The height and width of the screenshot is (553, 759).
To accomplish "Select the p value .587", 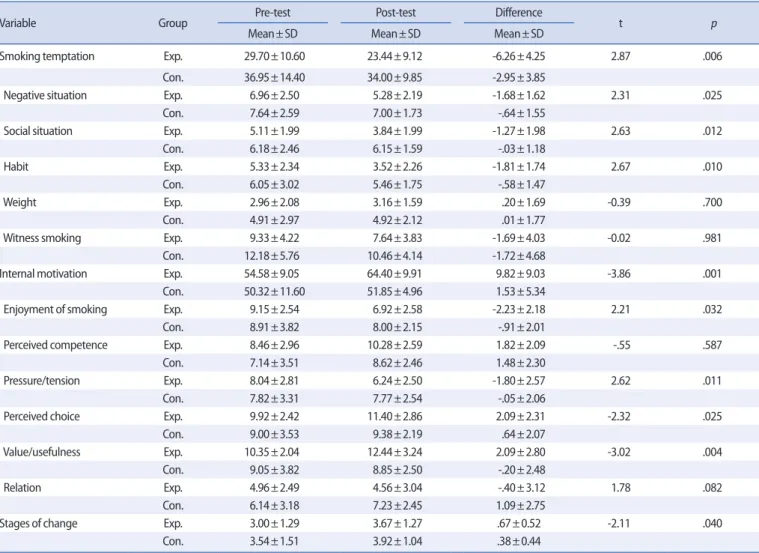I will (x=712, y=345).
